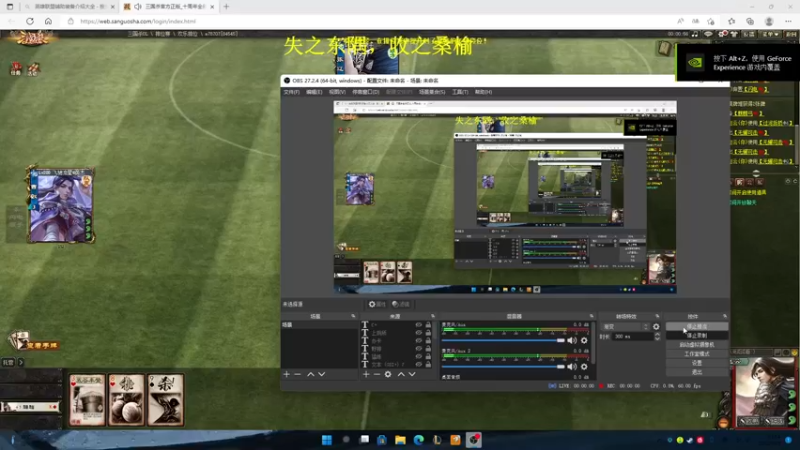800x450 pixels.
Task: Open OBS 编辑(E) menu
Action: tap(314, 92)
